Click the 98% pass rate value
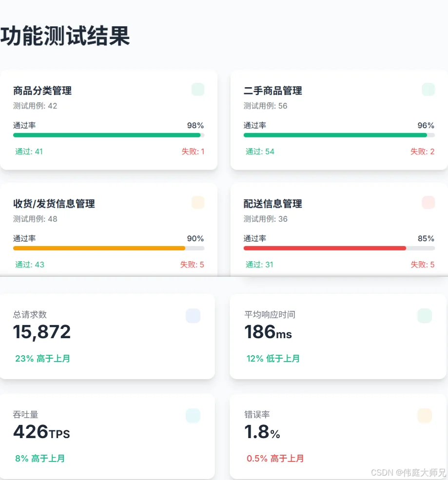The height and width of the screenshot is (480, 448). (195, 125)
